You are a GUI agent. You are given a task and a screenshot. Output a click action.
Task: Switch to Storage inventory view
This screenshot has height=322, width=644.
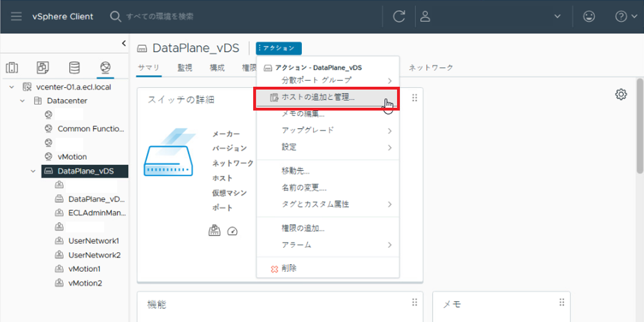[x=74, y=68]
